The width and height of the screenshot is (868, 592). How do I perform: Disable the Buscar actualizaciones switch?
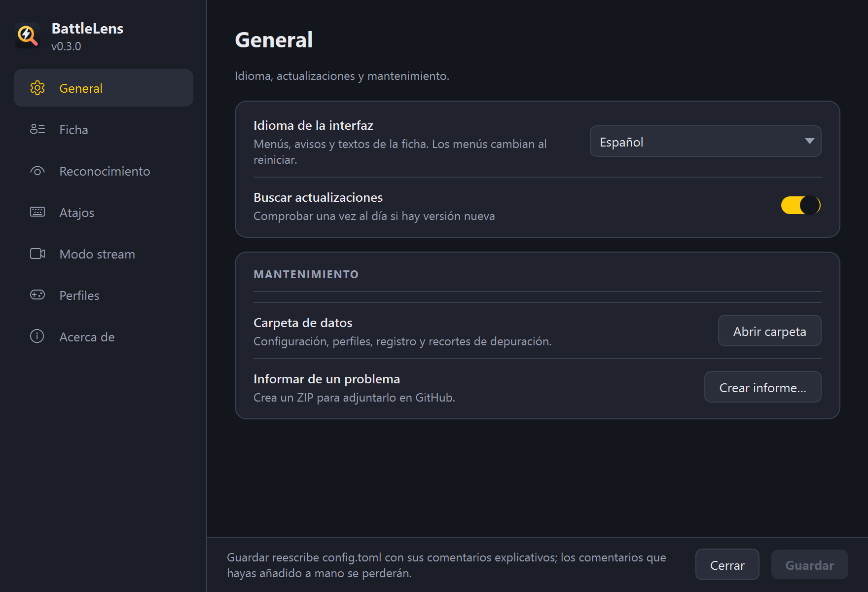tap(800, 205)
